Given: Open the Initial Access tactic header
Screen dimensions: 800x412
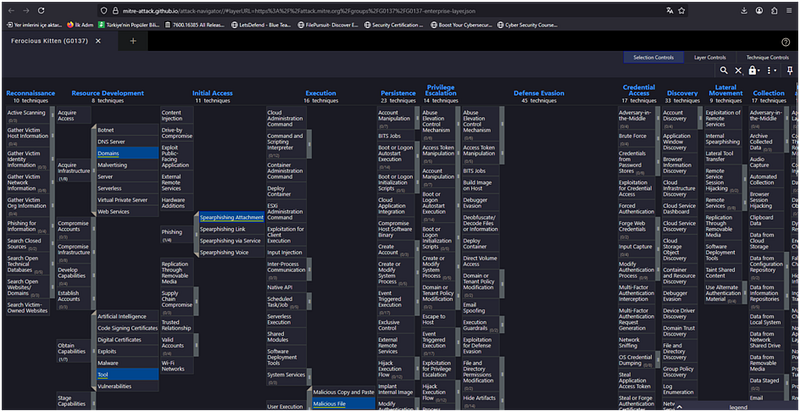Looking at the screenshot, I should (x=212, y=93).
